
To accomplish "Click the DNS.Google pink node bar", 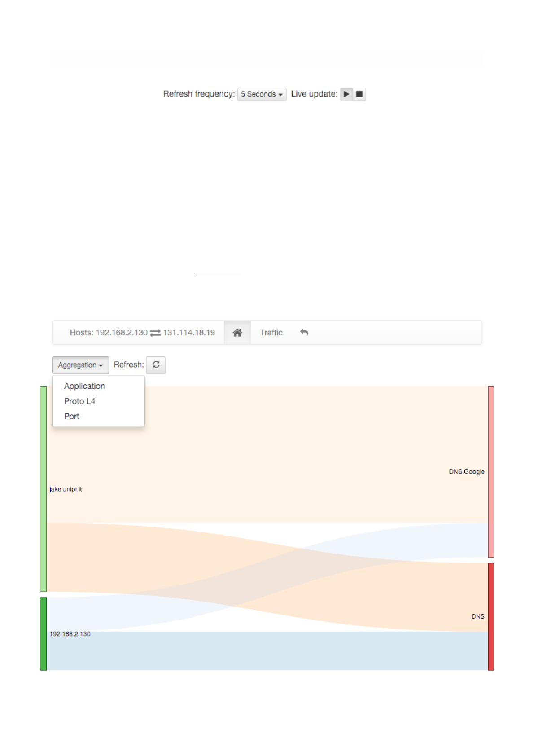I will point(491,471).
